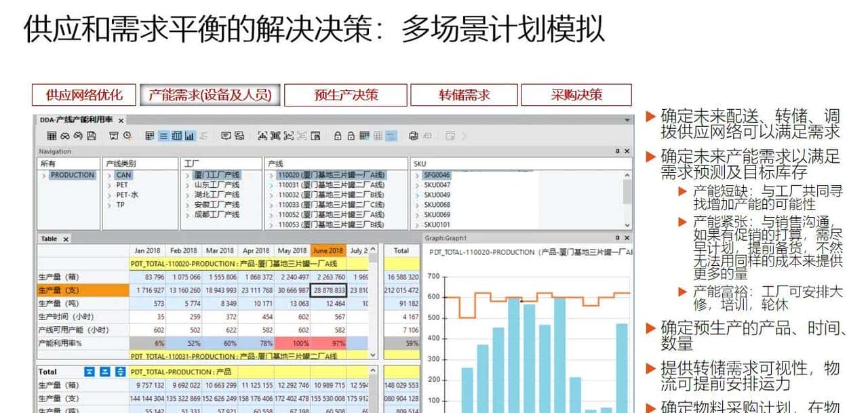Expand the PRODUCTION tree node
This screenshot has width=868, height=413.
point(44,175)
